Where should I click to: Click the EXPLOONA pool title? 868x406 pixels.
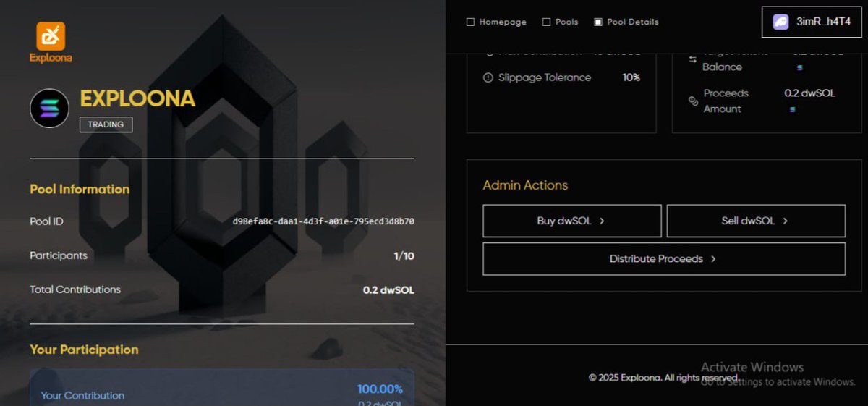click(x=137, y=99)
